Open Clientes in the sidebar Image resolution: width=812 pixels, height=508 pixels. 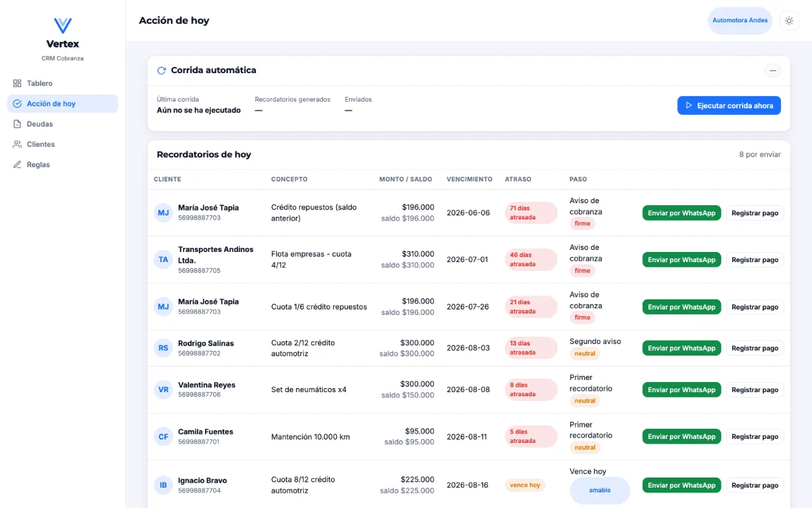(62, 144)
